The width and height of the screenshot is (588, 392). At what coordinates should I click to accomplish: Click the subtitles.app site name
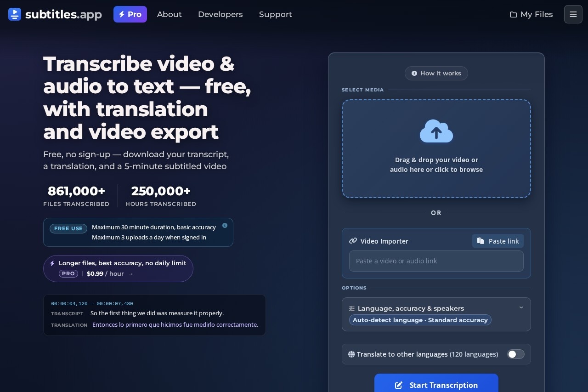point(63,14)
